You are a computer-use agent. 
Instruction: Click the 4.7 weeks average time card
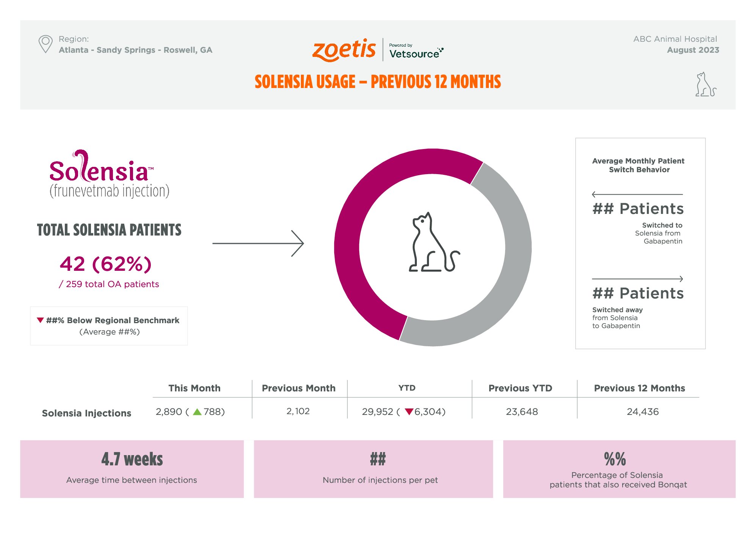(x=132, y=469)
